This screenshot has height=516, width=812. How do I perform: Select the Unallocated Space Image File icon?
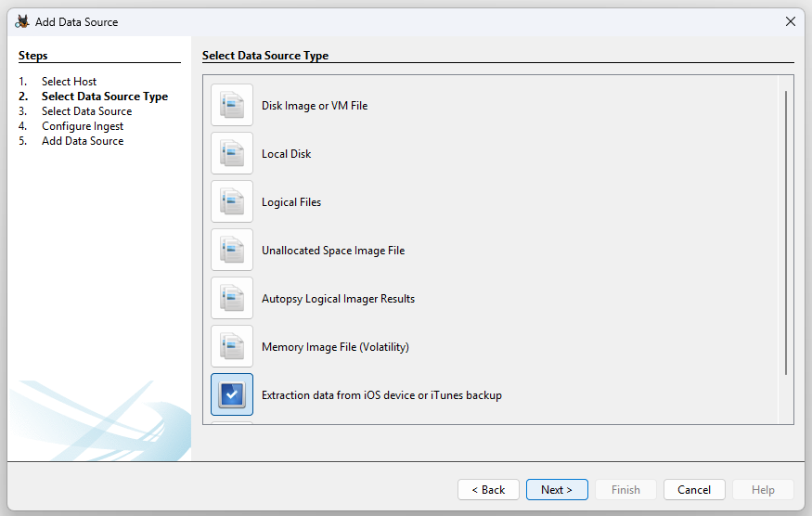[x=232, y=250]
